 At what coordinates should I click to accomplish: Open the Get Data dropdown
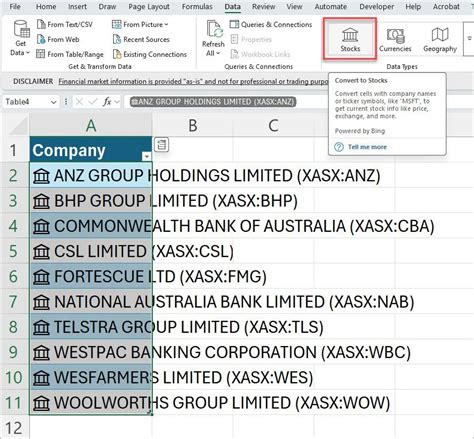[21, 38]
